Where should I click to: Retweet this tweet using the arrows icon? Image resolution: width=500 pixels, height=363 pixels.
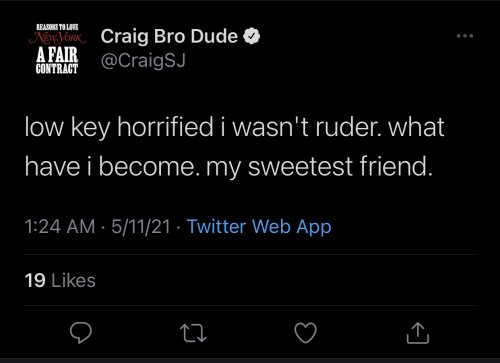193,334
